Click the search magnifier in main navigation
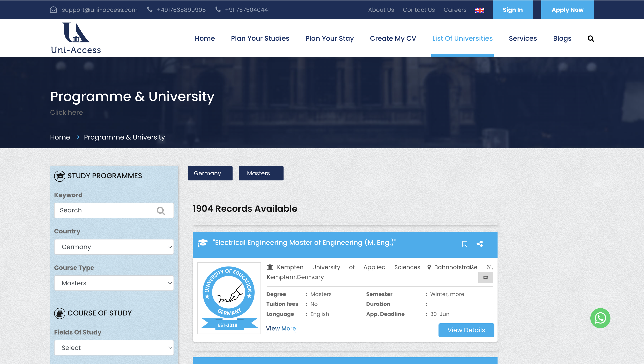This screenshot has height=364, width=644. tap(591, 38)
